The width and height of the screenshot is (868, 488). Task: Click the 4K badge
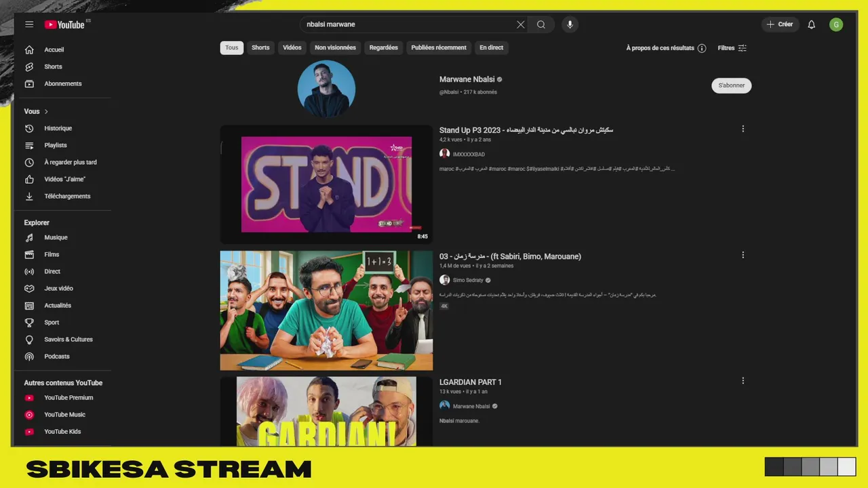444,306
